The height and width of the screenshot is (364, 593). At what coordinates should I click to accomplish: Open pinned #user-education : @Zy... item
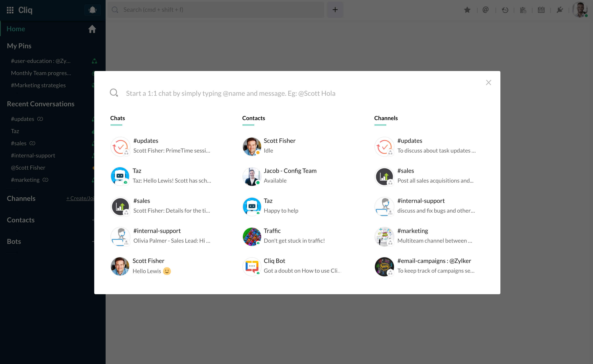[x=40, y=61]
